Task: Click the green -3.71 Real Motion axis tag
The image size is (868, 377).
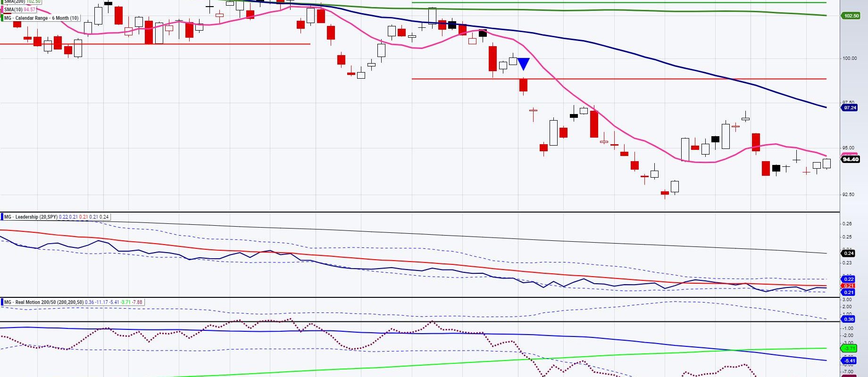Action: tap(849, 349)
